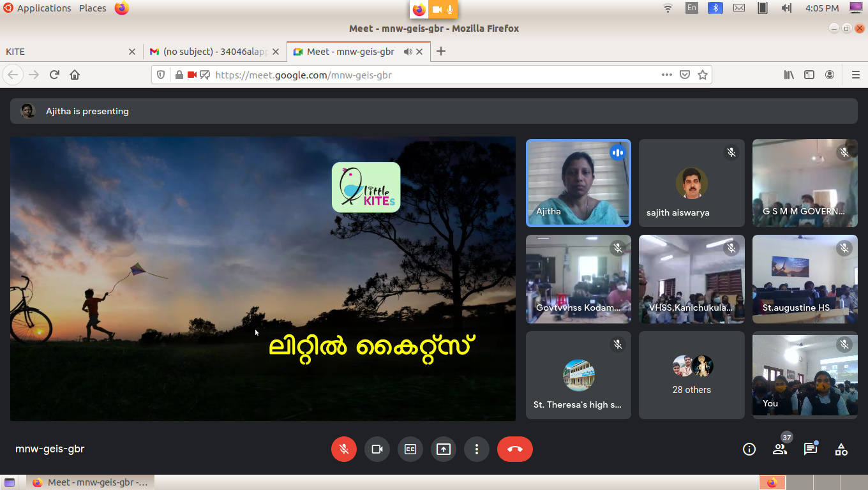Toggle the camera off in Meet
The width and height of the screenshot is (868, 490).
point(377,449)
